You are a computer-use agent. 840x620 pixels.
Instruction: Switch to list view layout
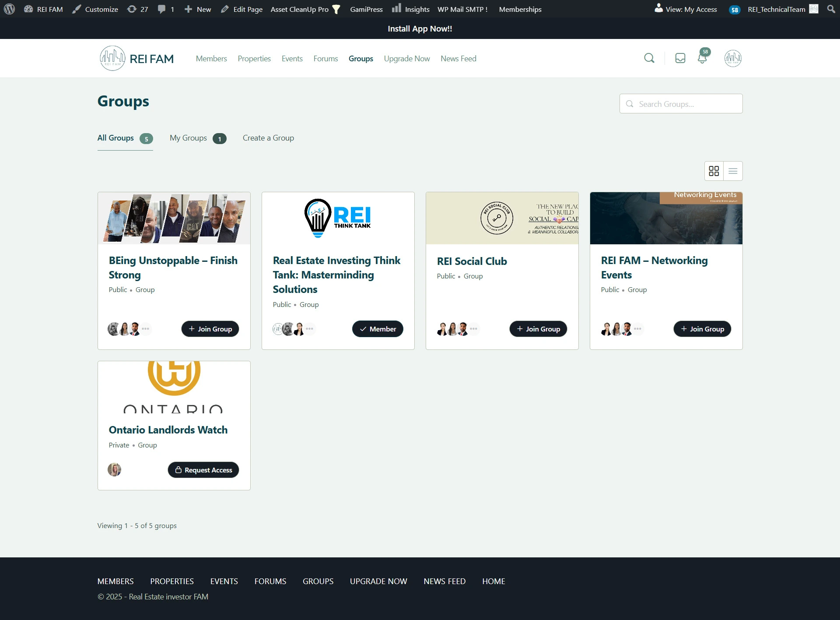tap(733, 171)
